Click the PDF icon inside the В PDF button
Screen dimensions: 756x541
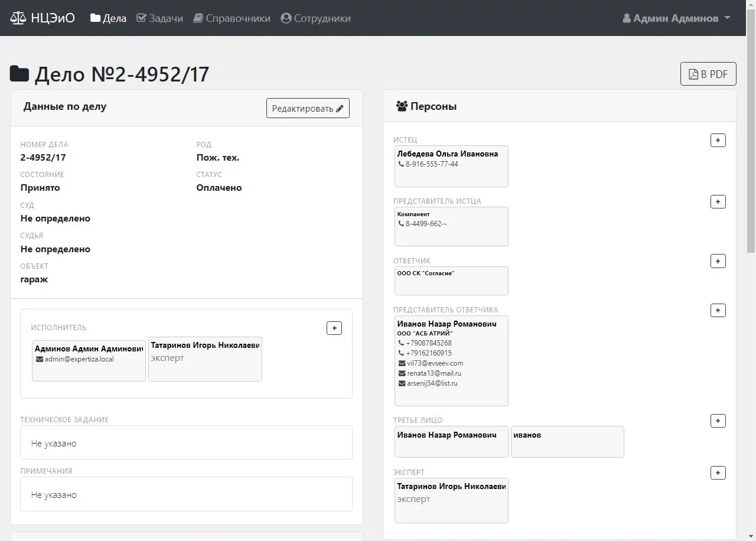693,74
